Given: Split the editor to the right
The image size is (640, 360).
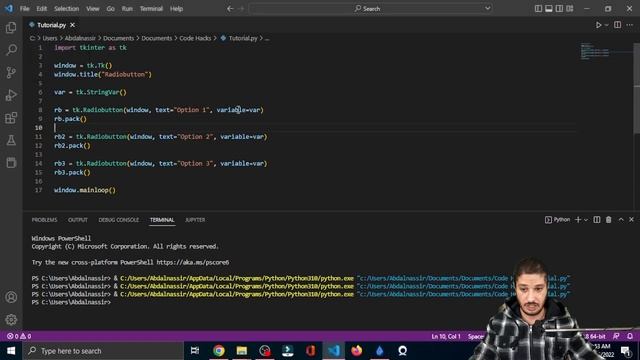Looking at the screenshot, I should pos(618,25).
